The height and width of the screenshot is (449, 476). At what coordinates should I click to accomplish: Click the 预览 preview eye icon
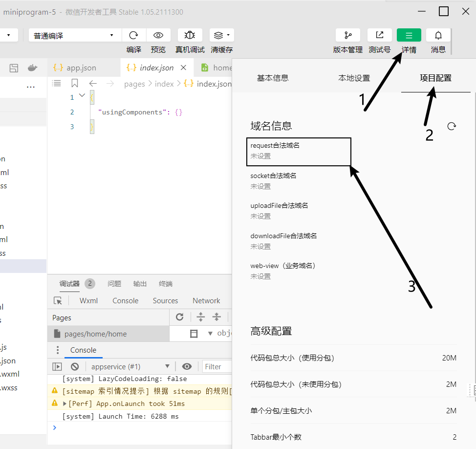coord(158,35)
